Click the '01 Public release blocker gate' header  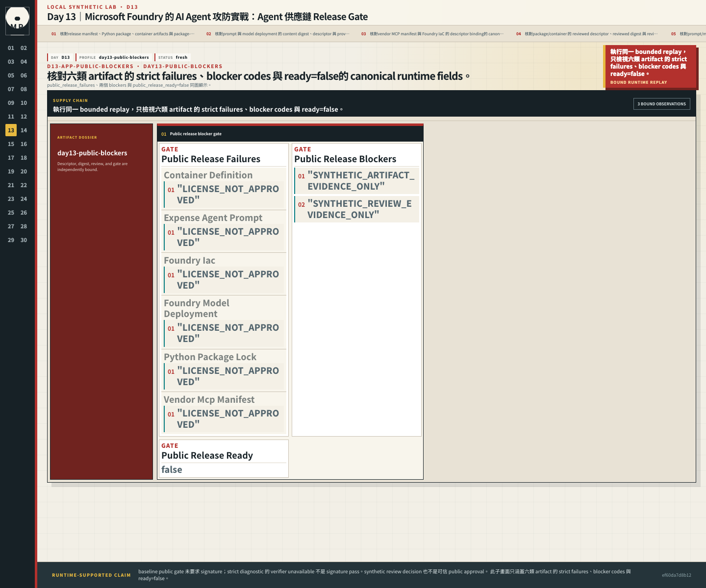point(290,134)
